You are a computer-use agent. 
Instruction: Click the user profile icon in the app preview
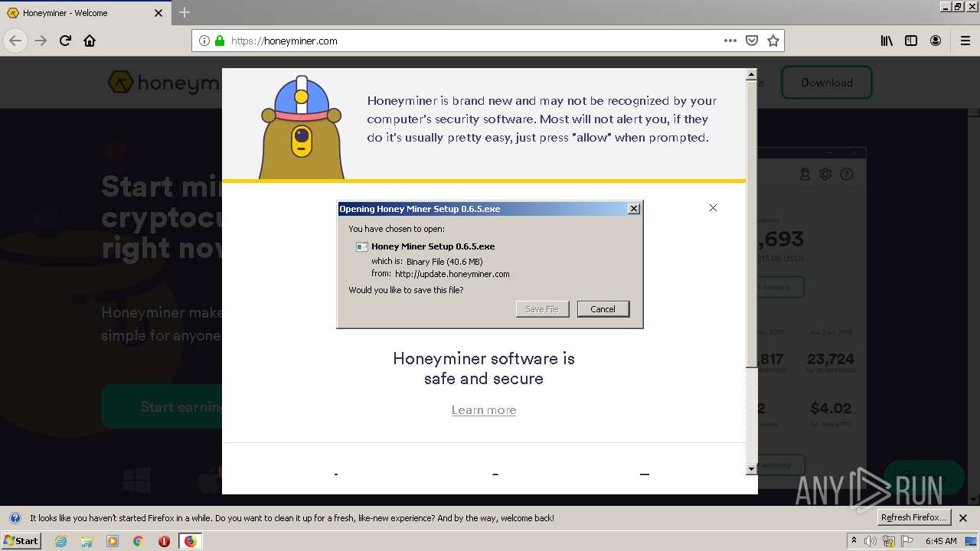(805, 174)
